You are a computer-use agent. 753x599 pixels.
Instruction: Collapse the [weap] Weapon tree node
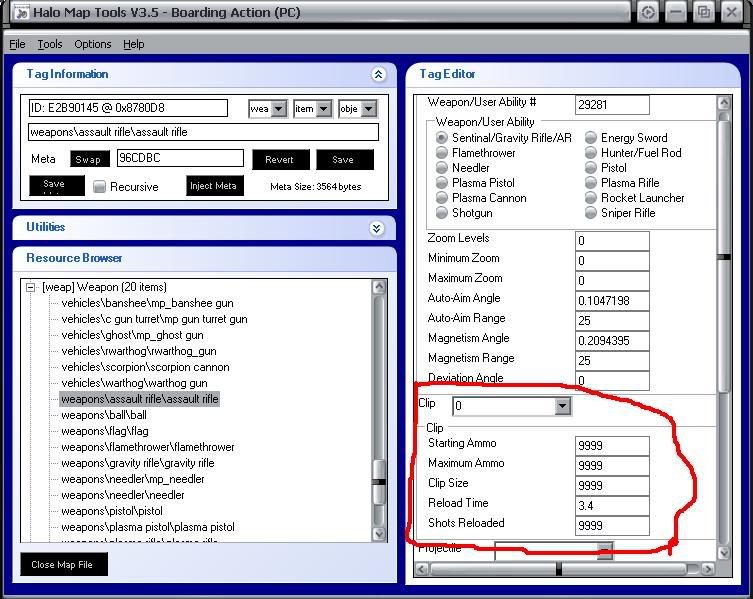[x=31, y=288]
